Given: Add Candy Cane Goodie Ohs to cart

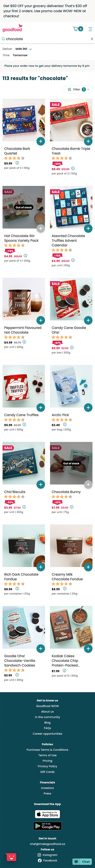Looking at the screenshot, I should (88, 320).
